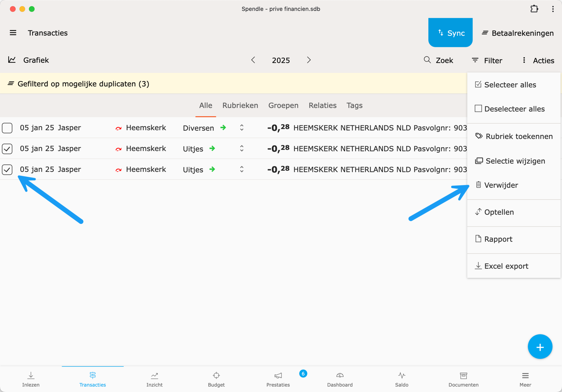This screenshot has height=392, width=562.
Task: Click the blue Sync button
Action: coord(450,33)
